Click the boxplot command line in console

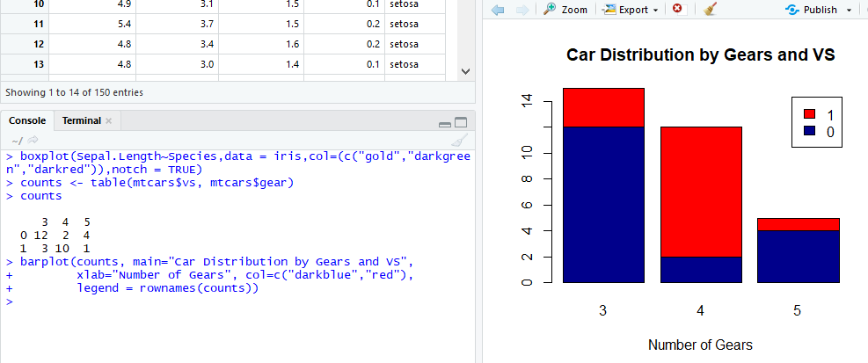pos(238,163)
